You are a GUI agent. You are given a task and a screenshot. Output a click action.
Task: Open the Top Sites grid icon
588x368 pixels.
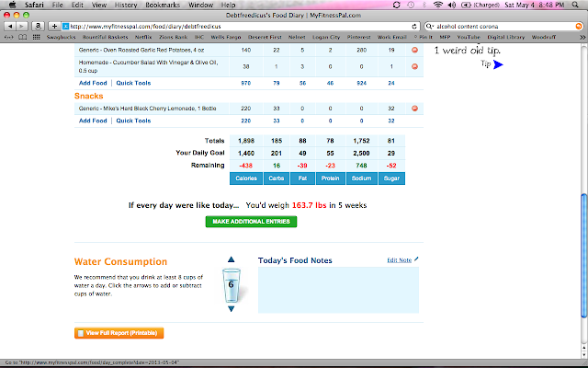tap(37, 37)
